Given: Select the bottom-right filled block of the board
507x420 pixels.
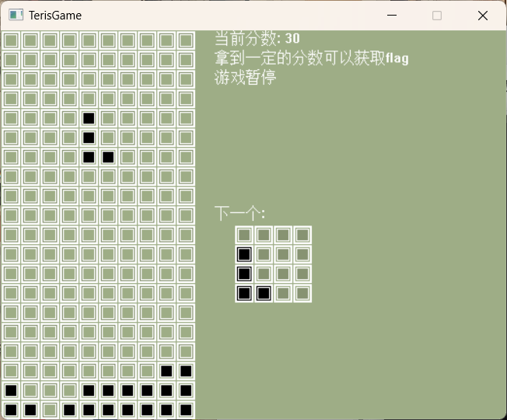Looking at the screenshot, I should point(186,410).
